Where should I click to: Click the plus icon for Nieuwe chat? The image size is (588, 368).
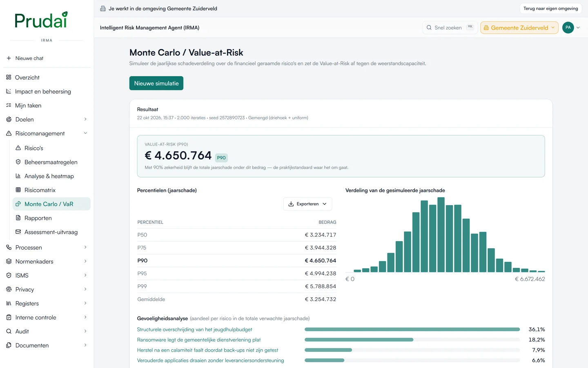(9, 58)
